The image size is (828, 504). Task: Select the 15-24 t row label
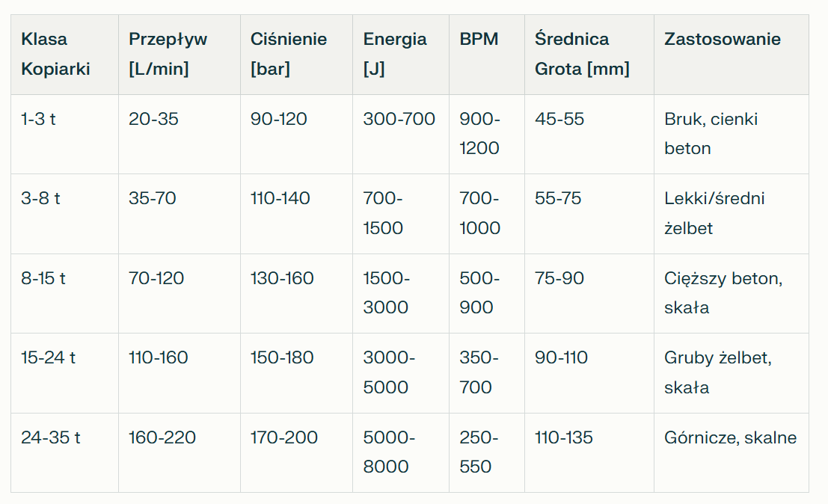[49, 357]
